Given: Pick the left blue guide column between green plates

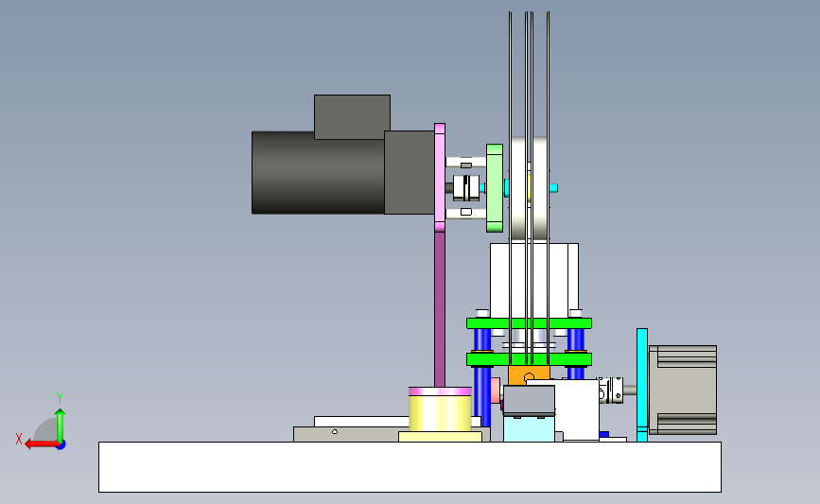Looking at the screenshot, I should (x=482, y=340).
